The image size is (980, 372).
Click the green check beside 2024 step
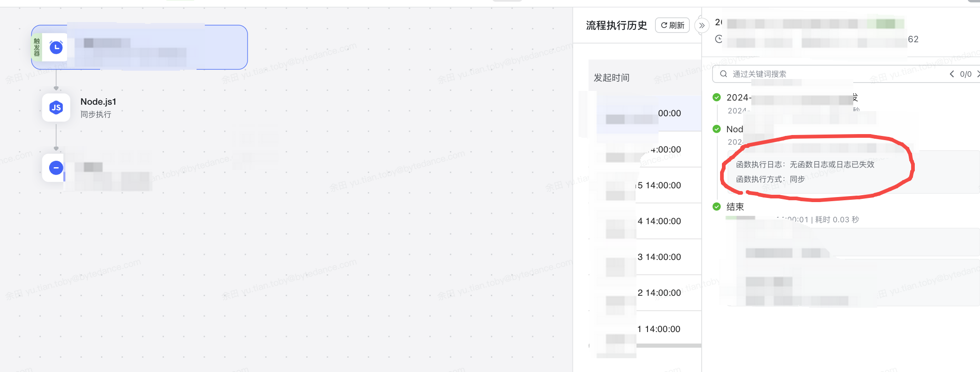pyautogui.click(x=716, y=97)
